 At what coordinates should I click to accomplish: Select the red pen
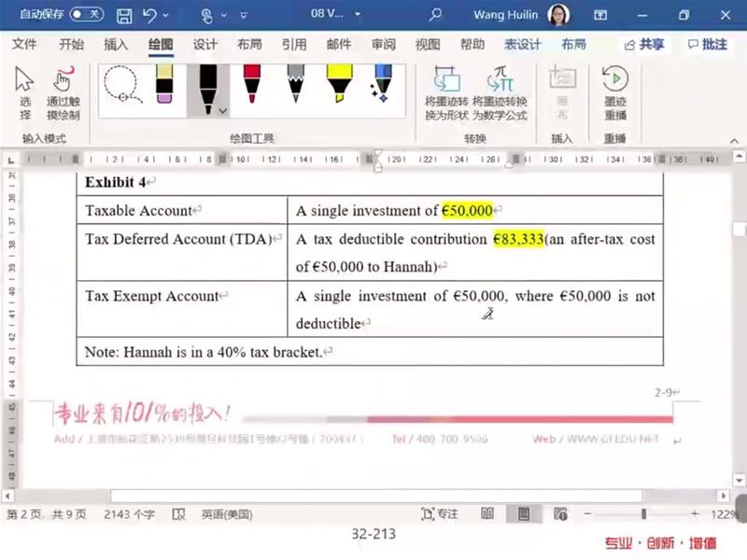click(251, 85)
